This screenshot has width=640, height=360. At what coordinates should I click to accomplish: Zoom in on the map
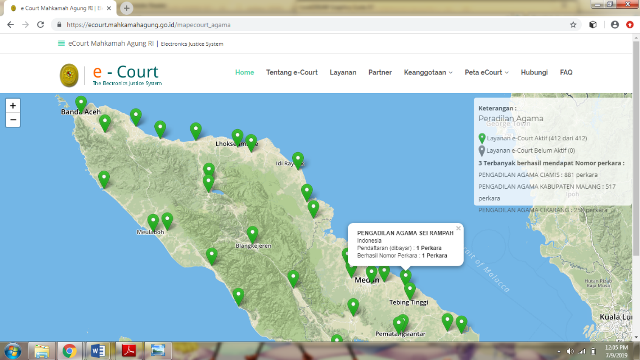tap(13, 106)
